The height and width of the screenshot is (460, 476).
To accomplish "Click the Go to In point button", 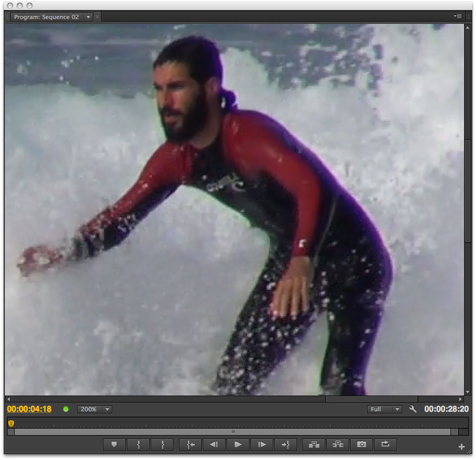I will click(190, 444).
